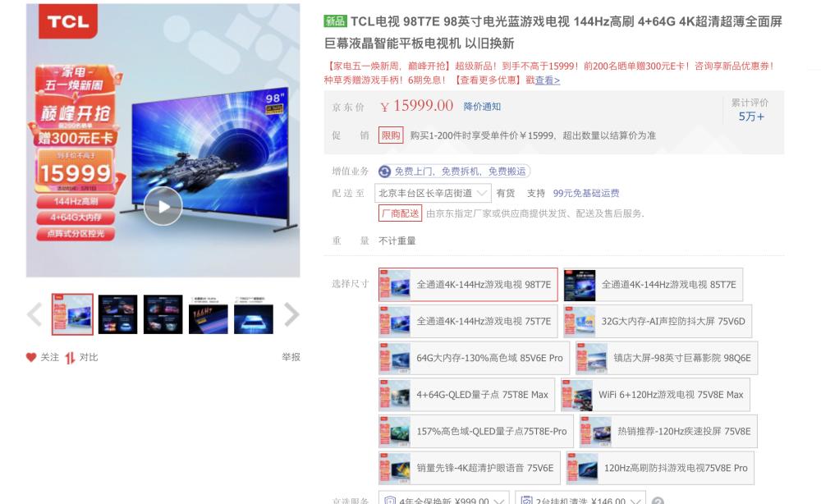Select option 4+64G-QLED量子点 75T8E Max

(x=466, y=395)
